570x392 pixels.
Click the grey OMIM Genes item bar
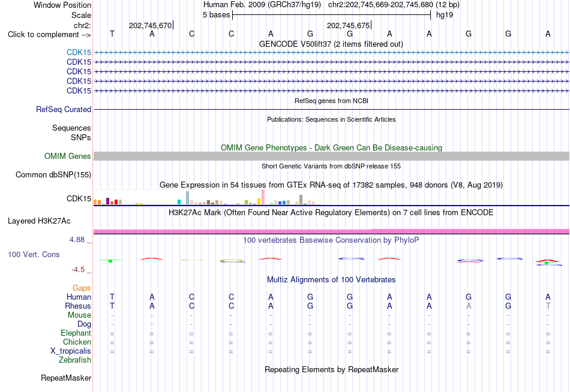pos(332,156)
